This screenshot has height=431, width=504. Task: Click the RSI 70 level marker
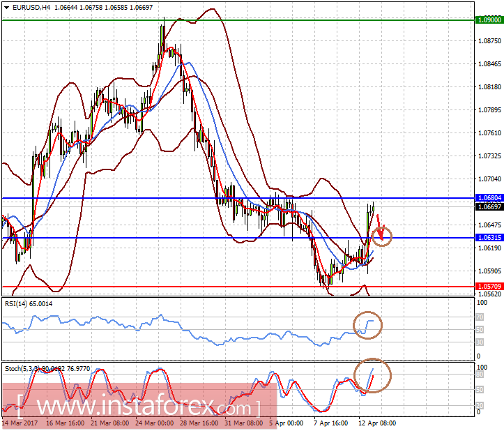click(480, 317)
